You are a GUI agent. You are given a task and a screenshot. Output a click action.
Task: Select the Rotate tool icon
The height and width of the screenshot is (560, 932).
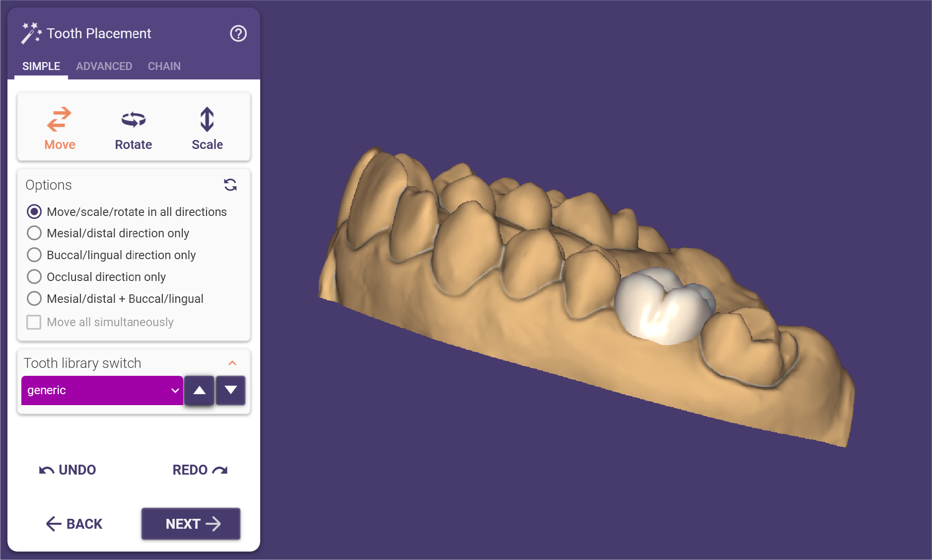point(134,119)
